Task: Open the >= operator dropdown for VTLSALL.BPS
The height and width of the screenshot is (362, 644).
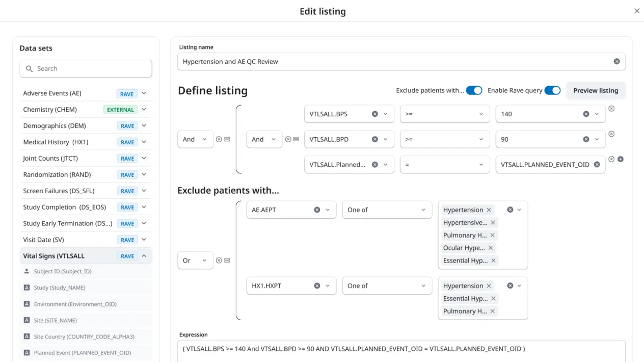Action: point(444,114)
